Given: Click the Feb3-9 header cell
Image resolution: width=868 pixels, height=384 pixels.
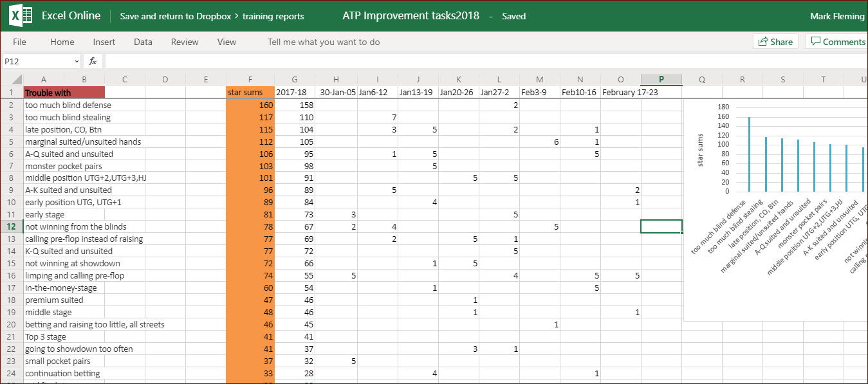Looking at the screenshot, I should [x=540, y=93].
